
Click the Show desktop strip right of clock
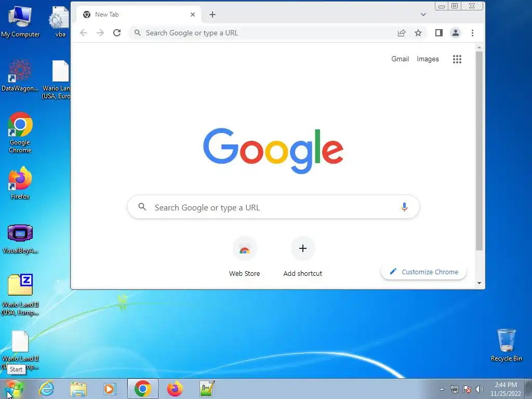coord(528,389)
